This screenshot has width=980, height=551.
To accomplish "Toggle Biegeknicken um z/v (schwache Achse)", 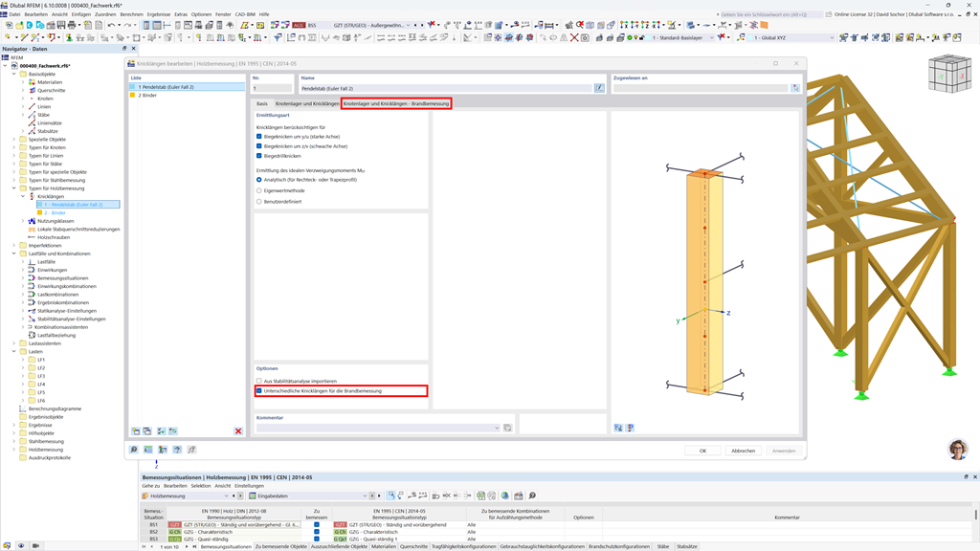I will (x=258, y=146).
